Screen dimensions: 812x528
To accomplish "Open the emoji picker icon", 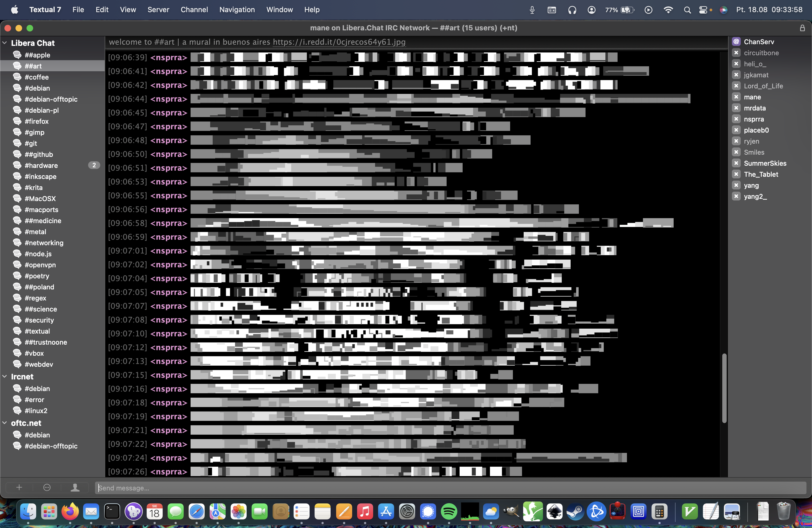I will [47, 487].
